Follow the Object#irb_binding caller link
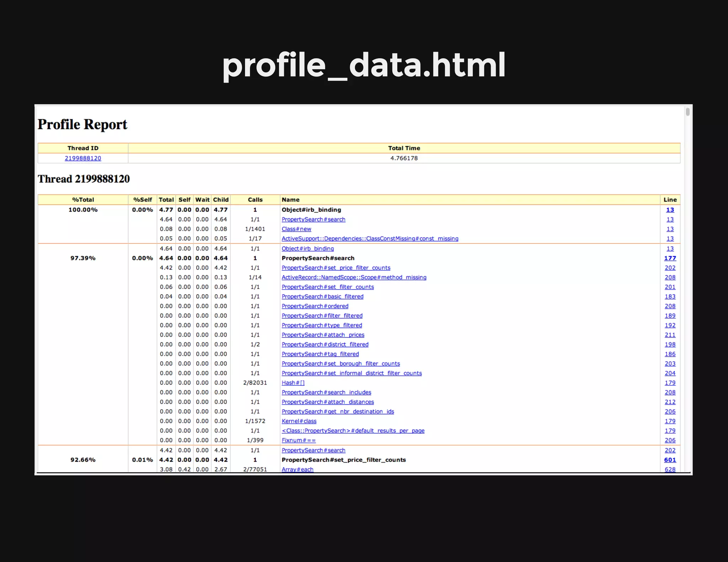Viewport: 728px width, 562px height. pos(308,249)
